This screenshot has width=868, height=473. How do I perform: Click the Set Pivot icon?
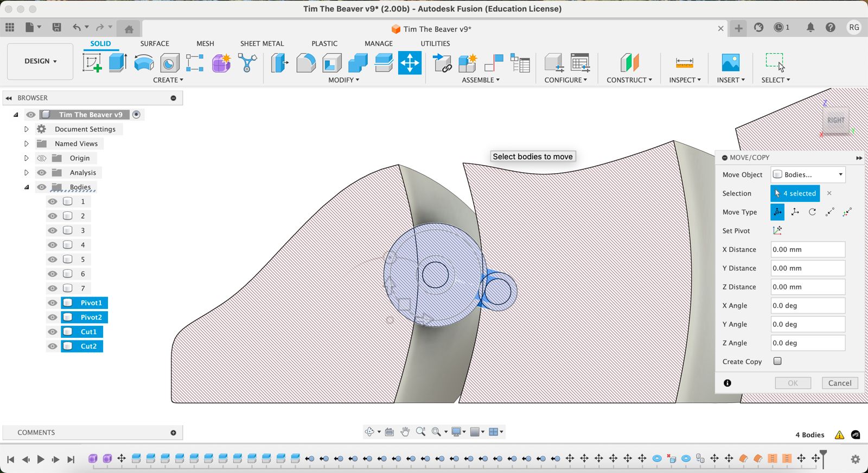tap(777, 231)
